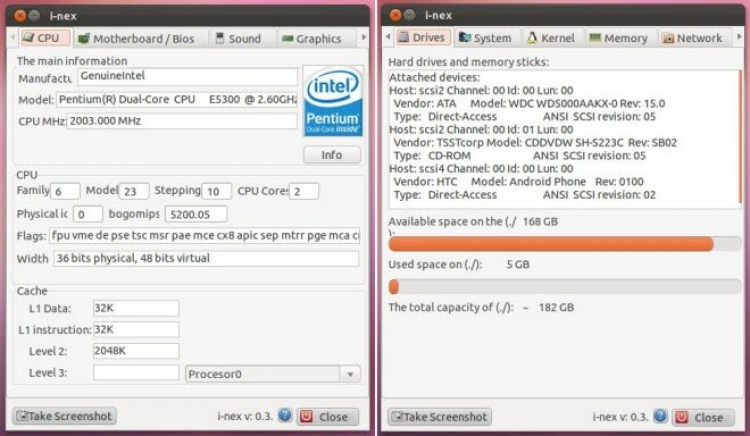The image size is (750, 436).
Task: Click help icon in the Drives window
Action: point(660,416)
